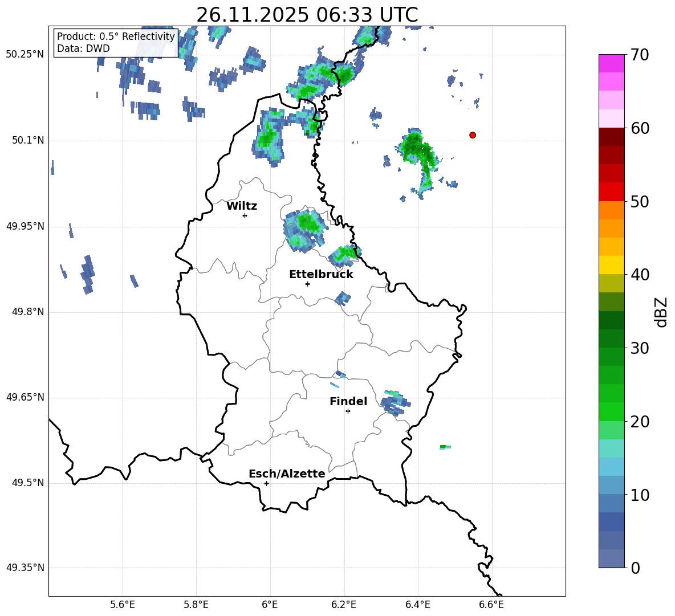The width and height of the screenshot is (675, 616).
Task: Click the 6.4°E longitude label
Action: point(417,605)
